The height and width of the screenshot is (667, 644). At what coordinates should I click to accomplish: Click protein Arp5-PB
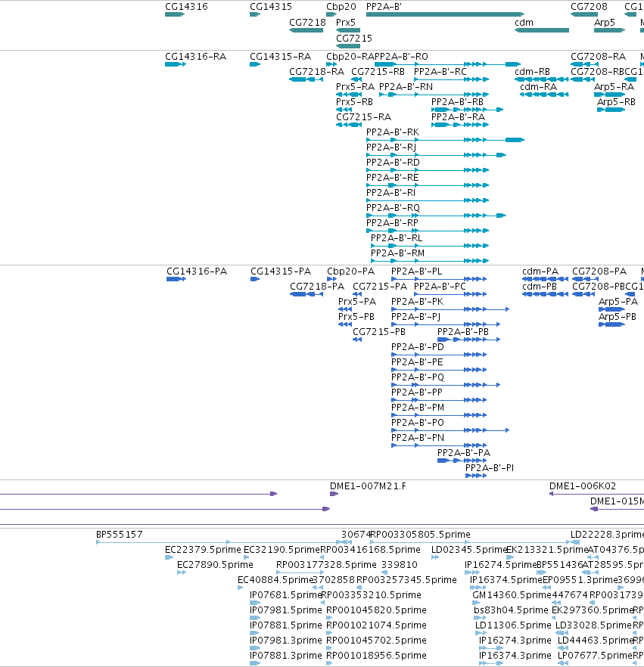[x=618, y=317]
